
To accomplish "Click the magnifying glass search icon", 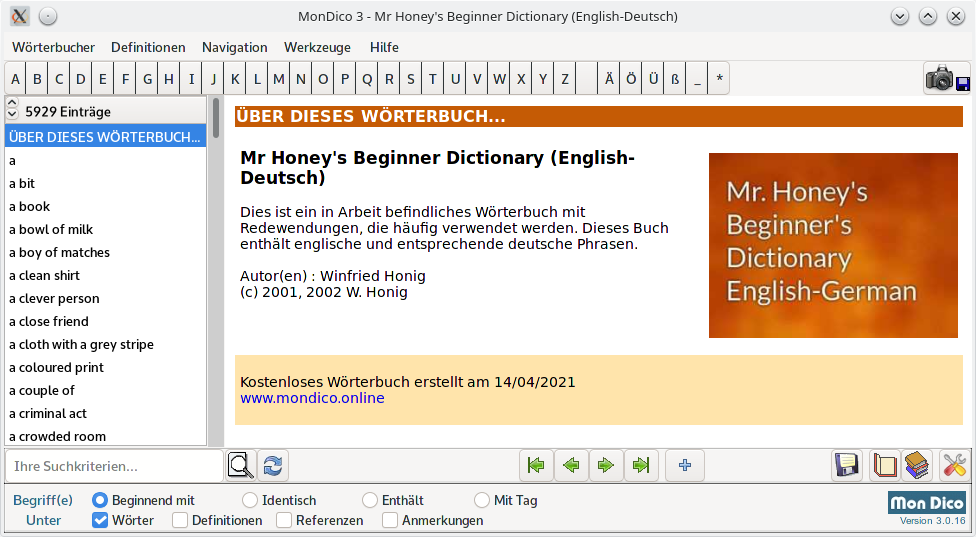I will [x=240, y=465].
